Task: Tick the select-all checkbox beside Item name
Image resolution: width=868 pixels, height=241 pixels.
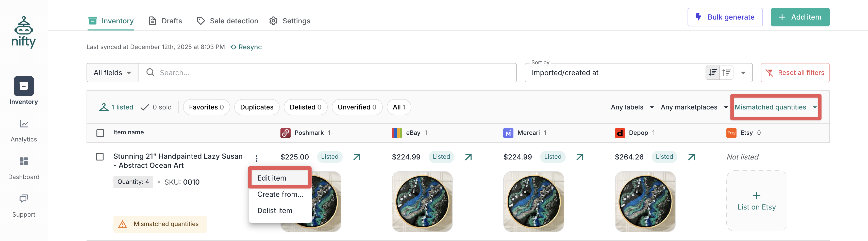Action: click(x=100, y=133)
